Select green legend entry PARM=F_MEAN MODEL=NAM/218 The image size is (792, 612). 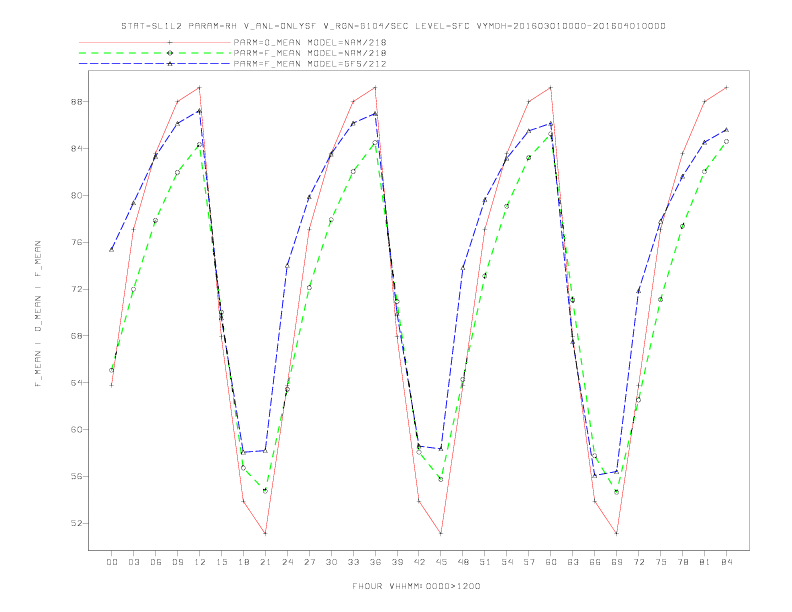tap(310, 53)
